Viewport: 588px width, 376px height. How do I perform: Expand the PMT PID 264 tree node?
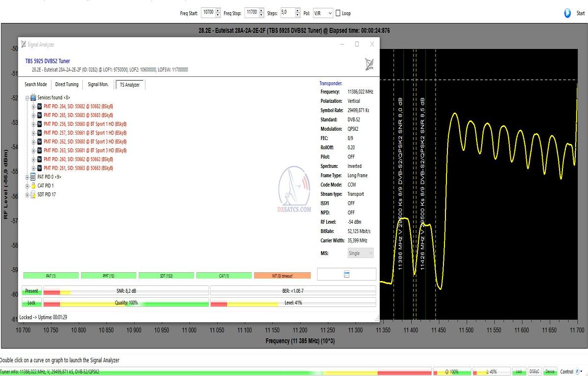click(33, 106)
